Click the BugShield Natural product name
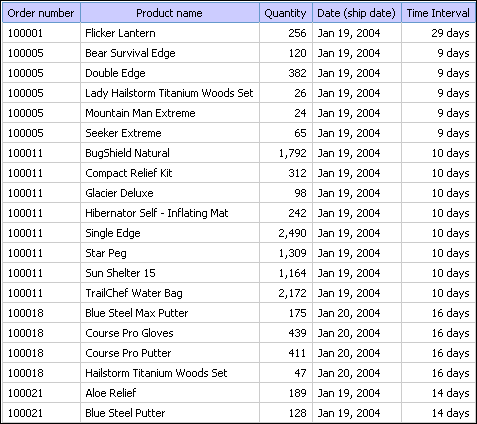Viewport: 477px width, 424px height. click(x=127, y=153)
